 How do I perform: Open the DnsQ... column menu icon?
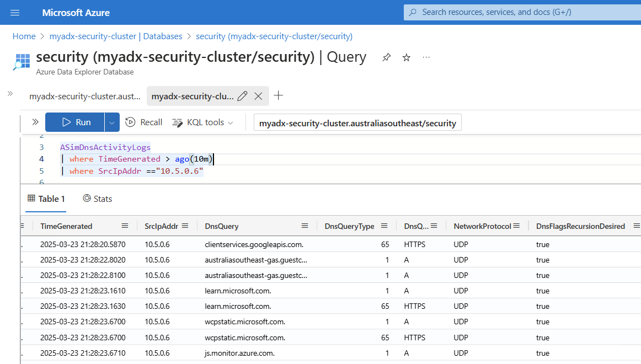(x=434, y=226)
